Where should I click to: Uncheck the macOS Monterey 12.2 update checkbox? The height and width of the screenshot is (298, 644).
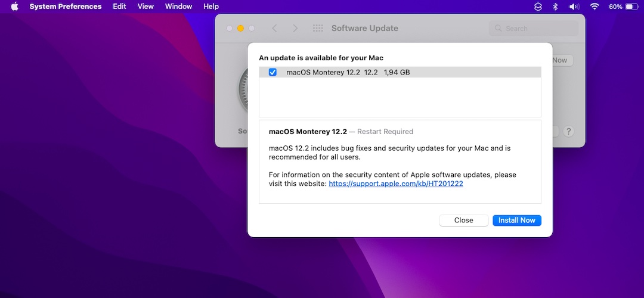(x=273, y=72)
